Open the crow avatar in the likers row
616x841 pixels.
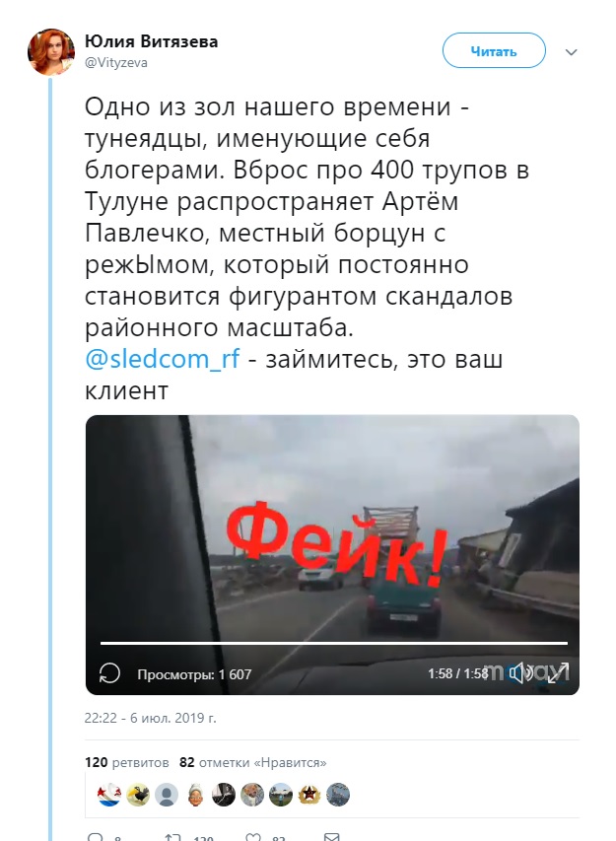138,795
